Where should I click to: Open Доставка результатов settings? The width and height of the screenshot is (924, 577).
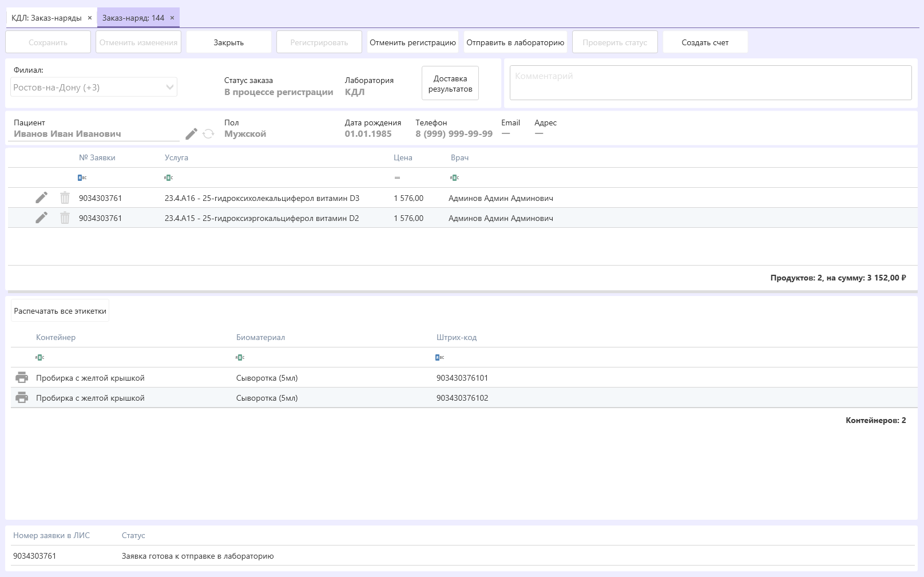[450, 83]
